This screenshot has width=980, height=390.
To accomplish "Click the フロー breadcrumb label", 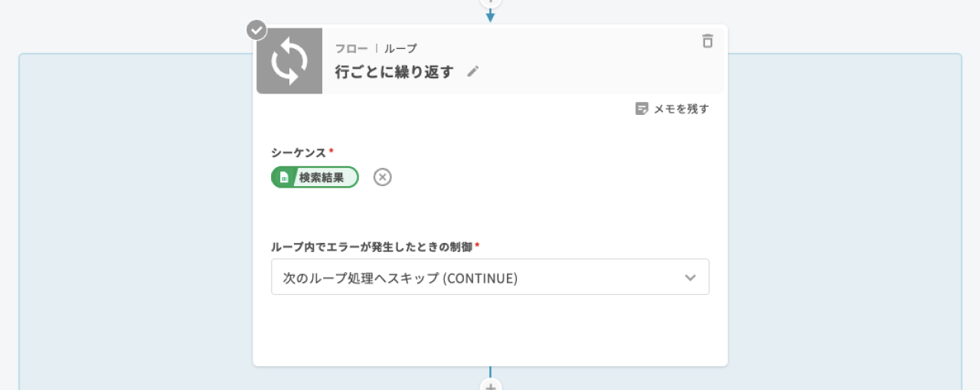I will (x=351, y=48).
